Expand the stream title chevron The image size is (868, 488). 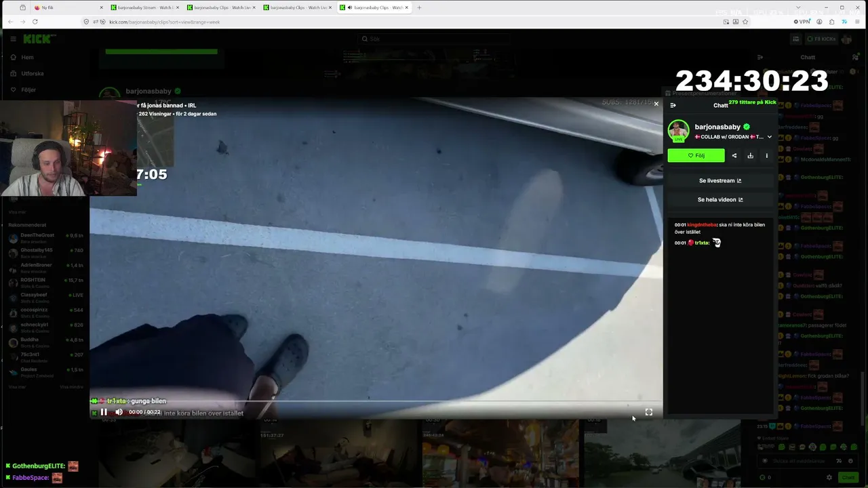coord(769,137)
